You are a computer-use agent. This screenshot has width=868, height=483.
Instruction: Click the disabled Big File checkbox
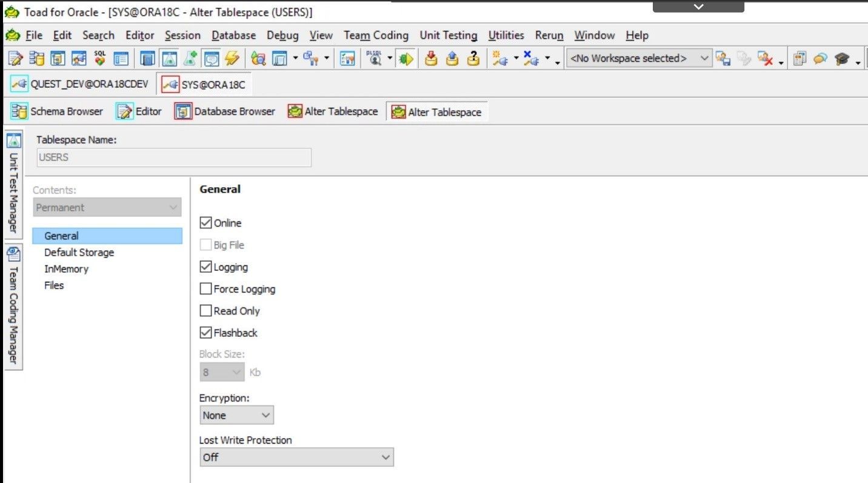(205, 245)
